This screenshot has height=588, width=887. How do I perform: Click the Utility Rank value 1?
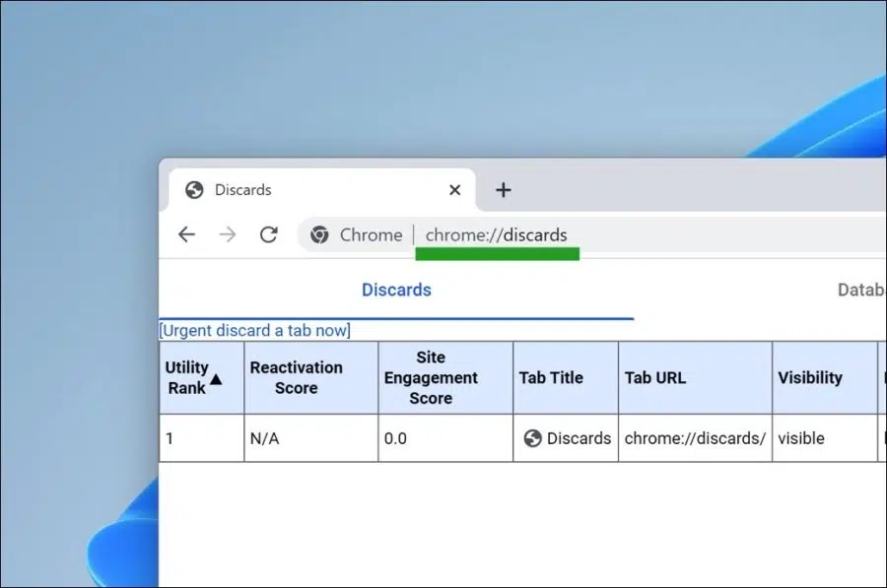[x=170, y=438]
